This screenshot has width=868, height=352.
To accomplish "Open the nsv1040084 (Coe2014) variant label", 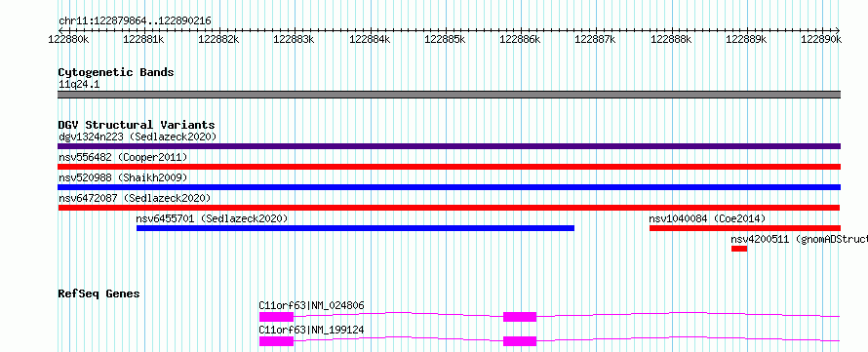I will point(707,218).
